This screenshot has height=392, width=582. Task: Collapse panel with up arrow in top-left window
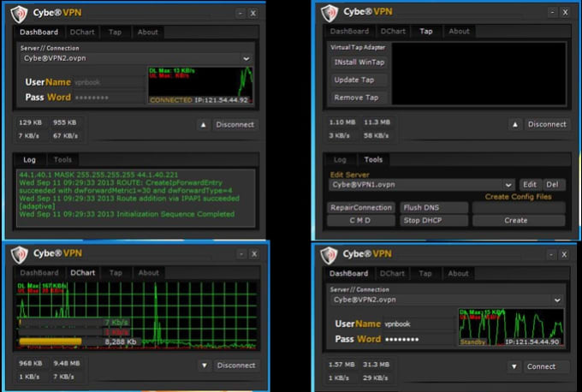click(x=203, y=125)
